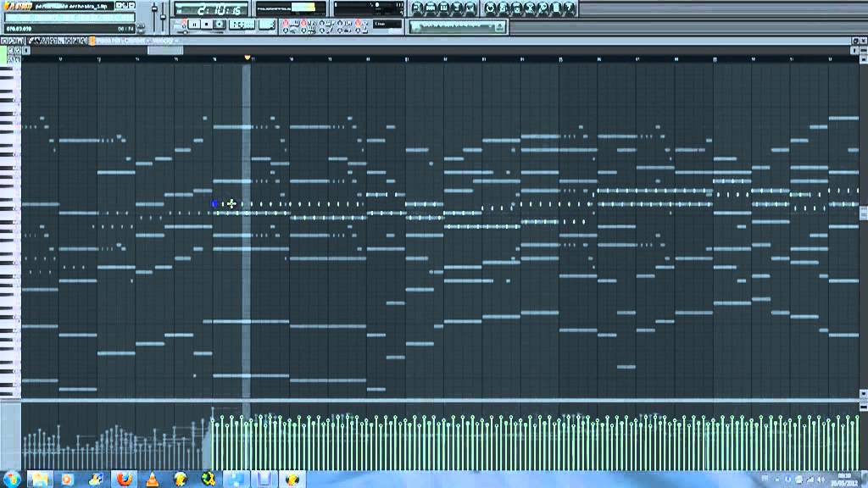The width and height of the screenshot is (868, 488).
Task: Click the piano roll vertical scroll-down arrow
Action: [863, 393]
